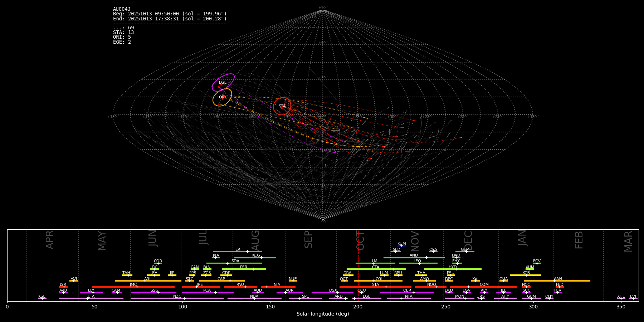This screenshot has width=644, height=322.
Task: Click the 150 tick on solar longitude axis
Action: [270, 307]
